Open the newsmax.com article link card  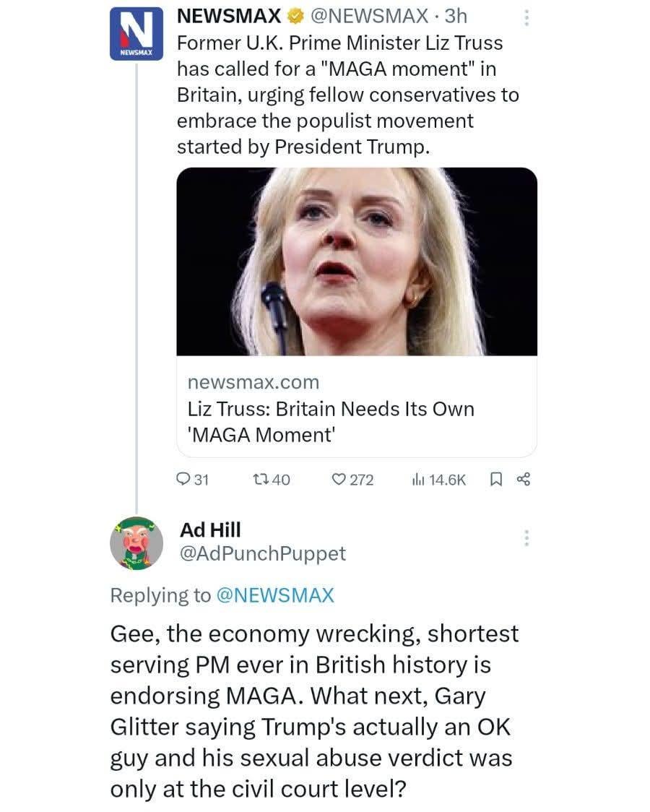tap(357, 313)
